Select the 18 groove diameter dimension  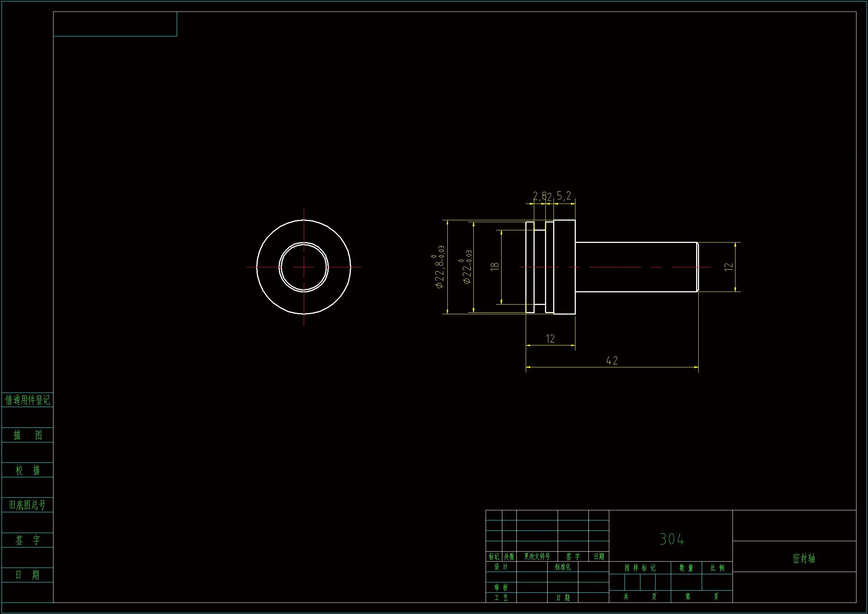(x=495, y=266)
